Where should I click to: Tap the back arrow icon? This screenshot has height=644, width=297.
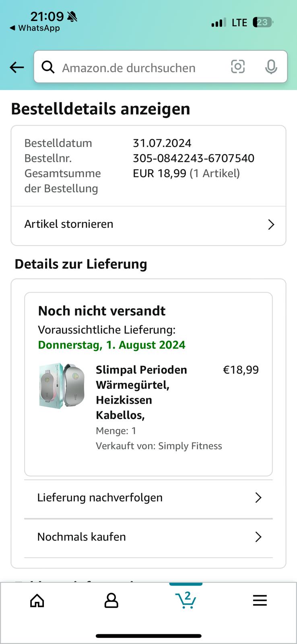17,67
